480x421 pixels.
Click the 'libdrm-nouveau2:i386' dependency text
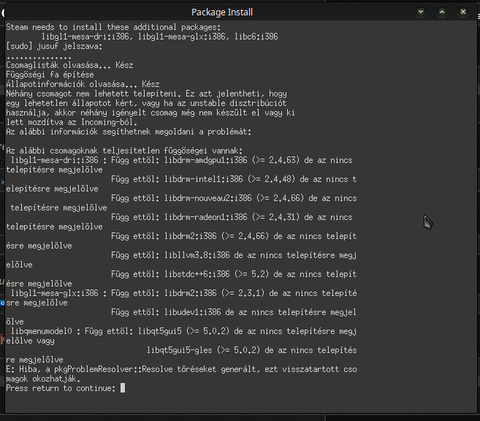click(208, 198)
